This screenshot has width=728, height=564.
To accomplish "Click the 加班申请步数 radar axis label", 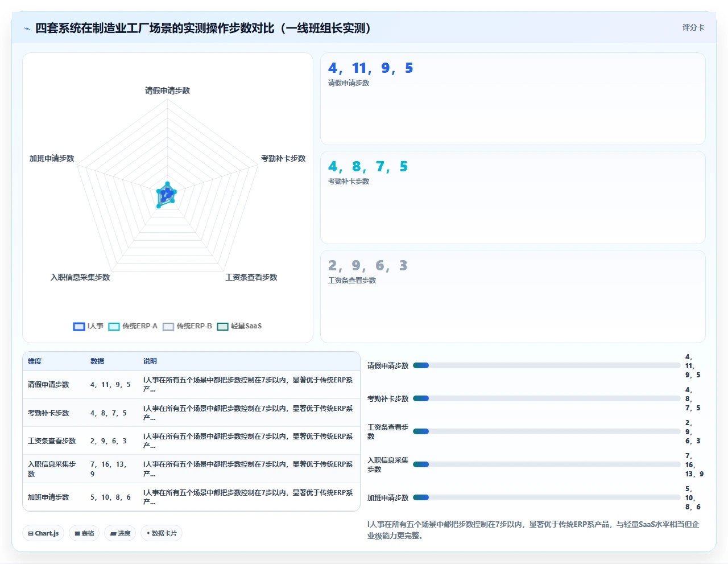I will point(52,158).
